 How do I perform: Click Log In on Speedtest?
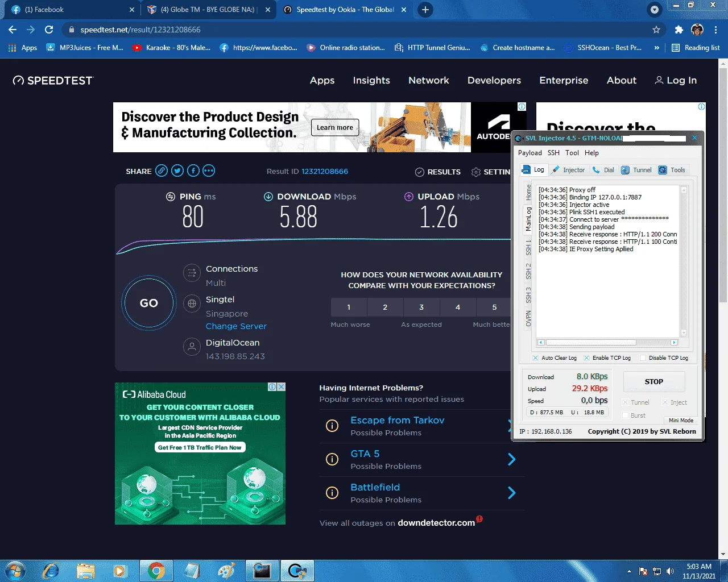(x=676, y=80)
